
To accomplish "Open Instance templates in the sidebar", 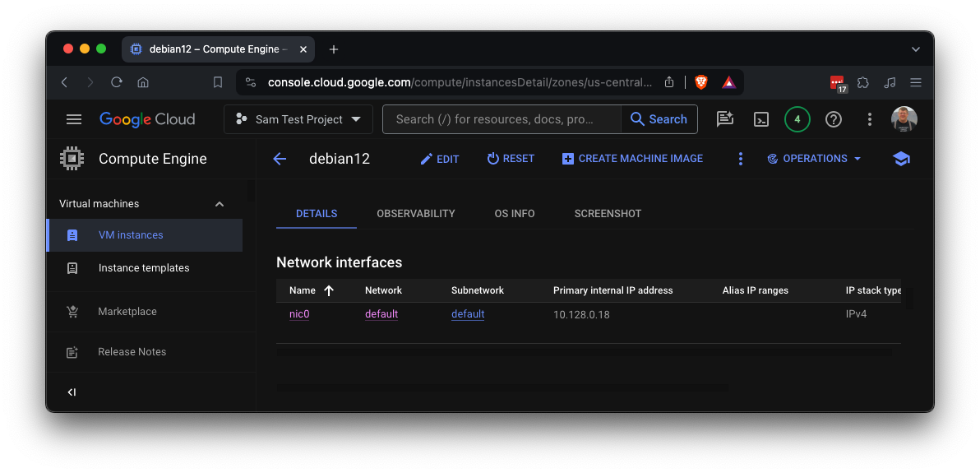I will [x=144, y=268].
